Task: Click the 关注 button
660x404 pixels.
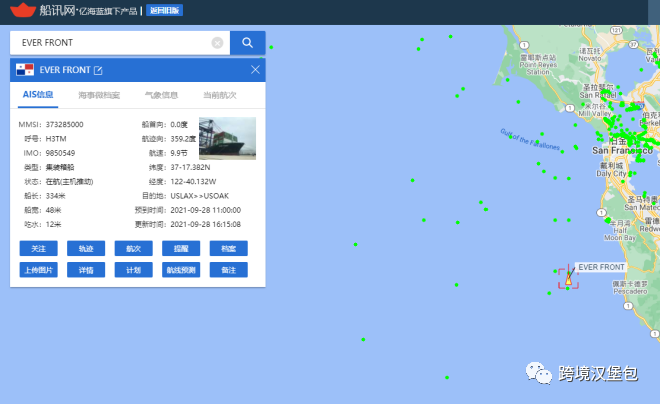Action: click(x=38, y=248)
